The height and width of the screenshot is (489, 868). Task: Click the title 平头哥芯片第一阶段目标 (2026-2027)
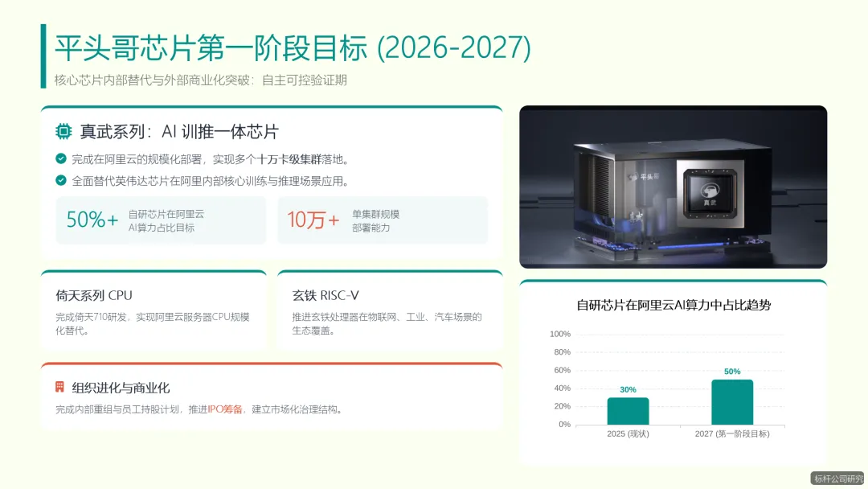[293, 47]
